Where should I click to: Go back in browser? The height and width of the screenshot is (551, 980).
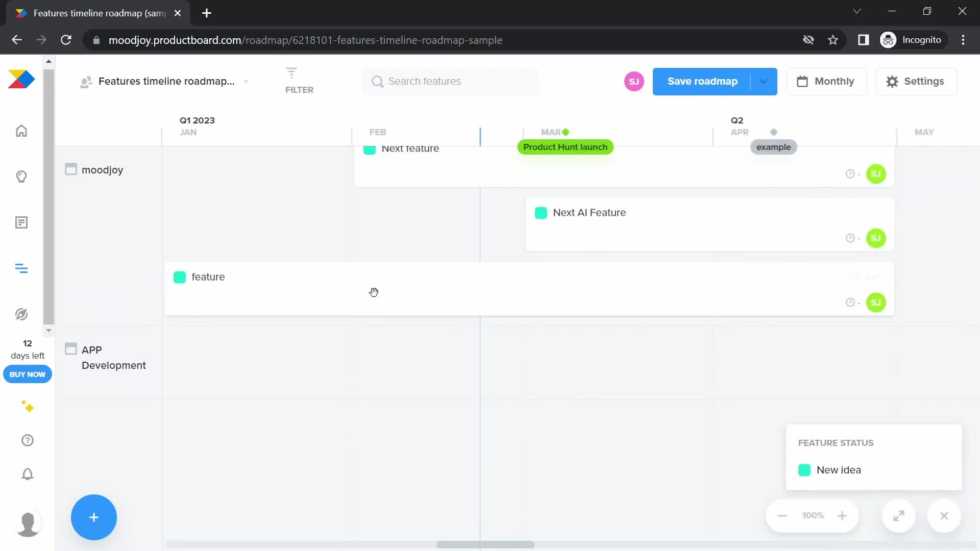pyautogui.click(x=17, y=40)
